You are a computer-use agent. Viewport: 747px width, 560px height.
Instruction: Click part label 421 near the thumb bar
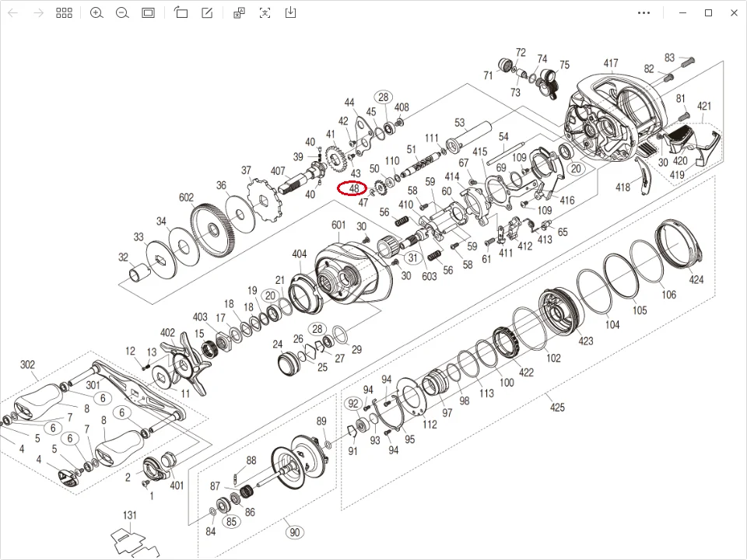704,106
